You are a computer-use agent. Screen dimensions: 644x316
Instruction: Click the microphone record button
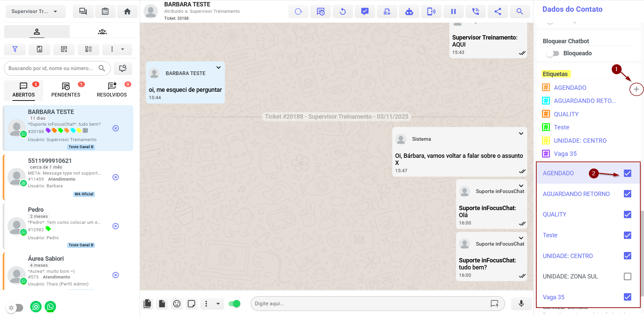pos(521,304)
